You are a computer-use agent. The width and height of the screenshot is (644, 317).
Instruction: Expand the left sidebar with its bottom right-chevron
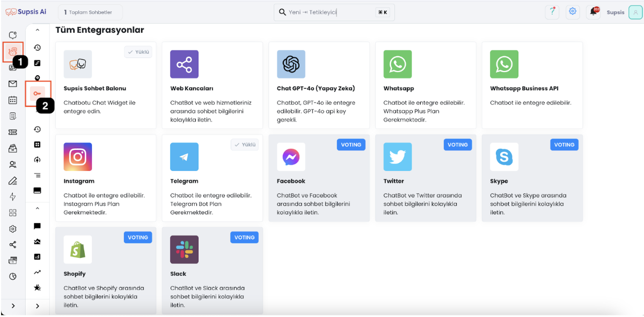pyautogui.click(x=13, y=306)
